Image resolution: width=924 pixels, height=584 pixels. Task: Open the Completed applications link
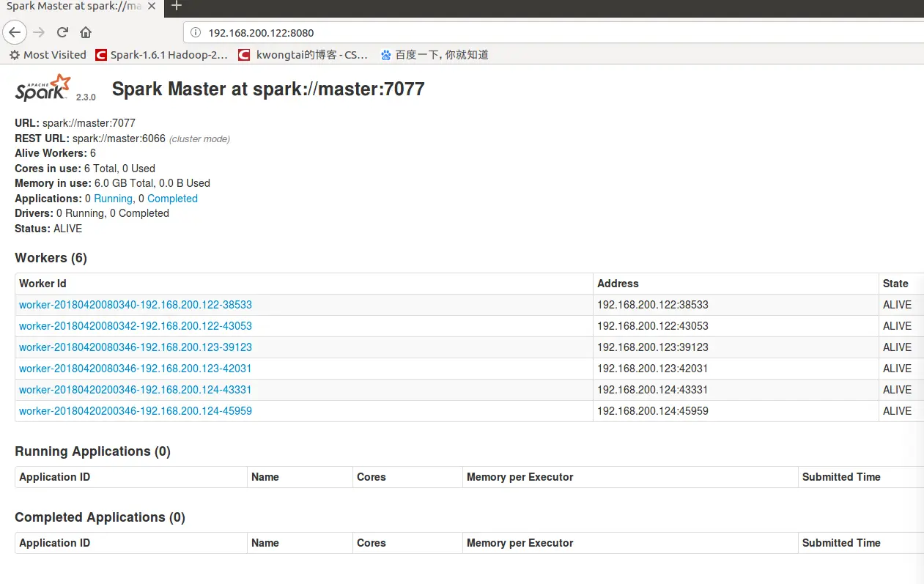click(172, 199)
